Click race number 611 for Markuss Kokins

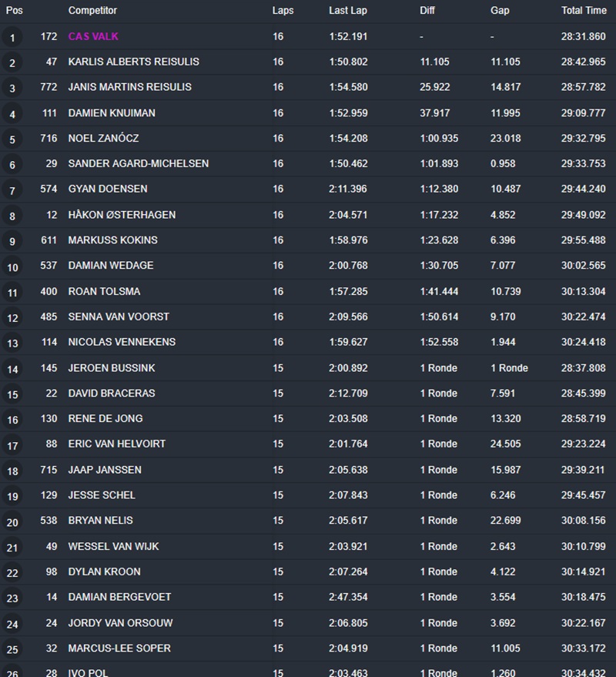49,240
